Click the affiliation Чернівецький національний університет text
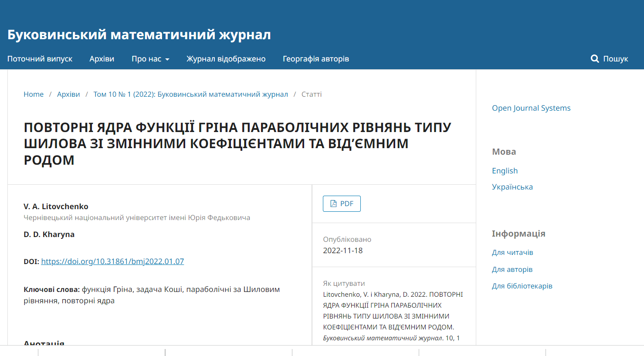This screenshot has width=644, height=356. pyautogui.click(x=137, y=217)
